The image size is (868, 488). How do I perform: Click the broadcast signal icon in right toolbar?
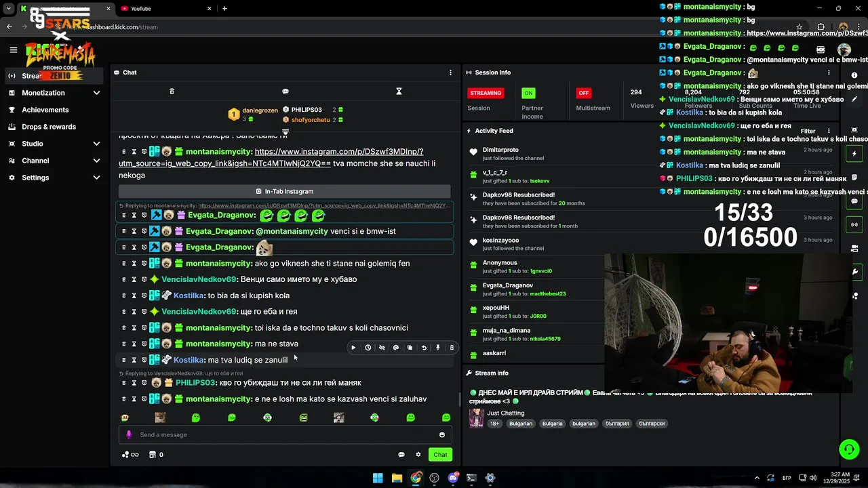[x=854, y=224]
